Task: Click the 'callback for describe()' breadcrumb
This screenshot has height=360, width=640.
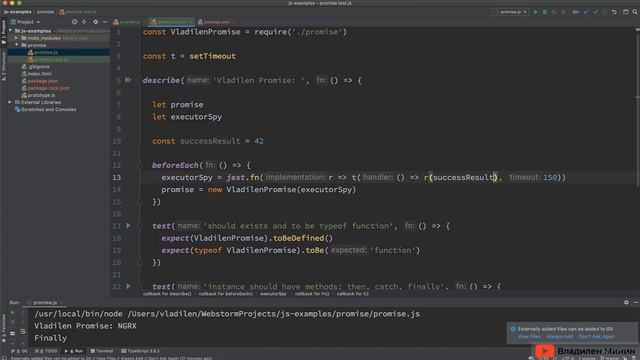Action: click(x=167, y=294)
